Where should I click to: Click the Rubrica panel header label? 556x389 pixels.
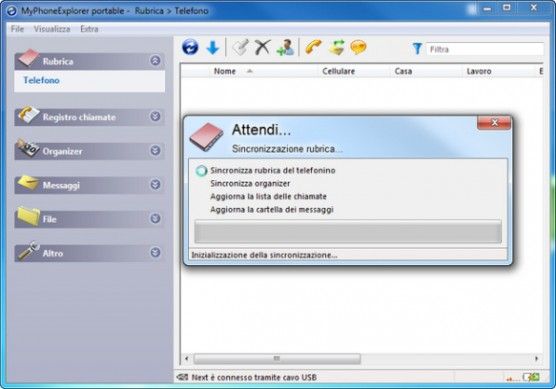[58, 61]
